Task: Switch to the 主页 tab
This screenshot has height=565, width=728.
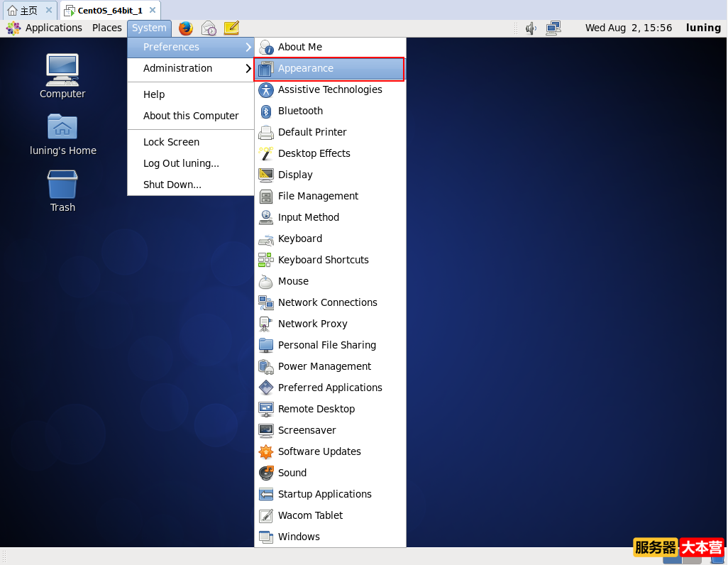Action: coord(23,11)
